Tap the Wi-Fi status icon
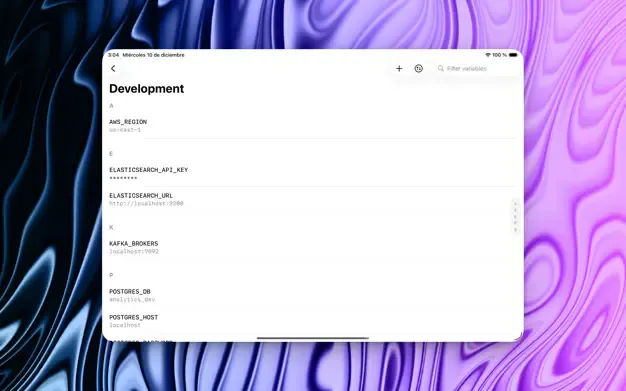The width and height of the screenshot is (626, 391). [x=488, y=55]
